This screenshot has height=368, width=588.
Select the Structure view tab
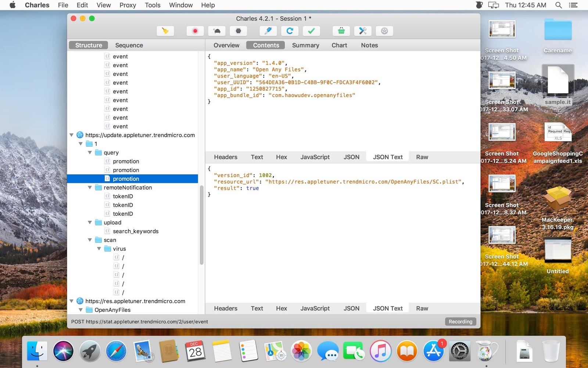tap(89, 45)
